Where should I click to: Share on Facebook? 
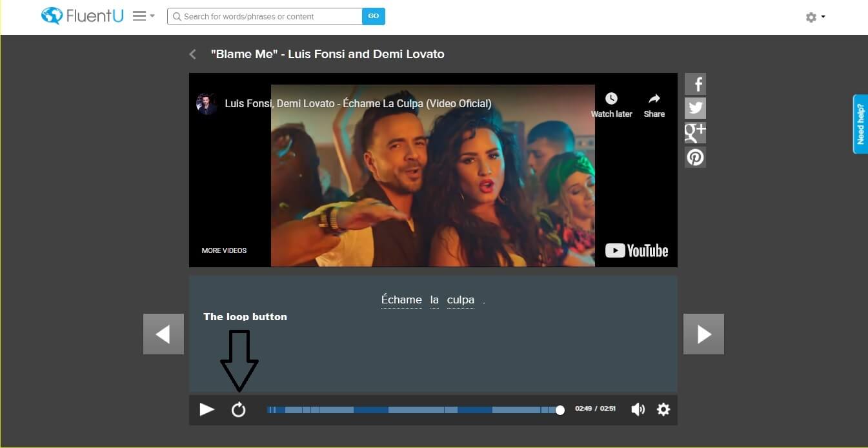(695, 84)
